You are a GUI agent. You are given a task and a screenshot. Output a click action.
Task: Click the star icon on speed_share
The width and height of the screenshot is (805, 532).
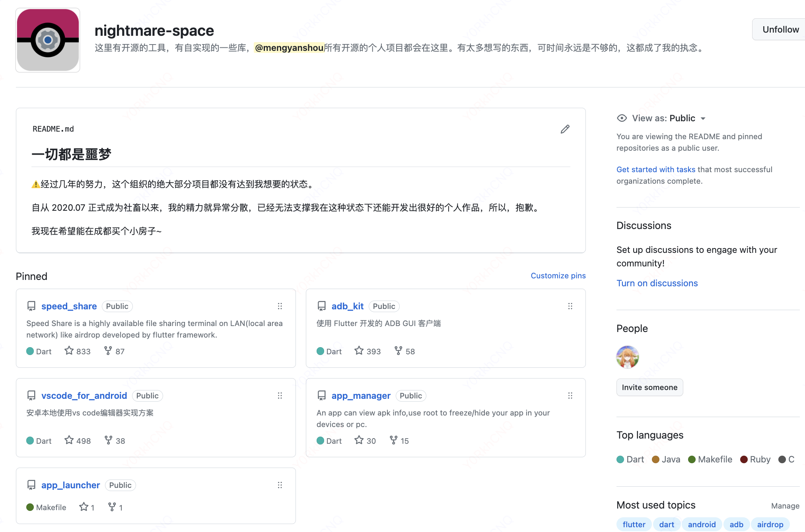(69, 351)
